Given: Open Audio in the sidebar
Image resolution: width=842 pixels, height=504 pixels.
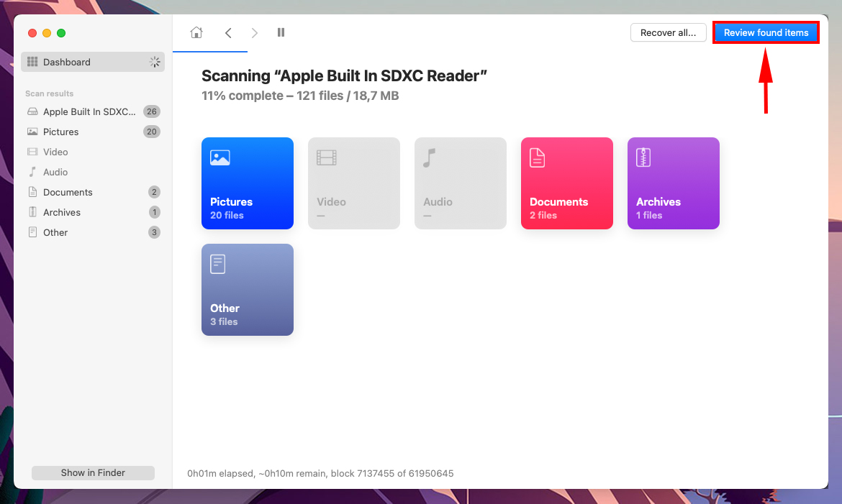Looking at the screenshot, I should [93, 172].
